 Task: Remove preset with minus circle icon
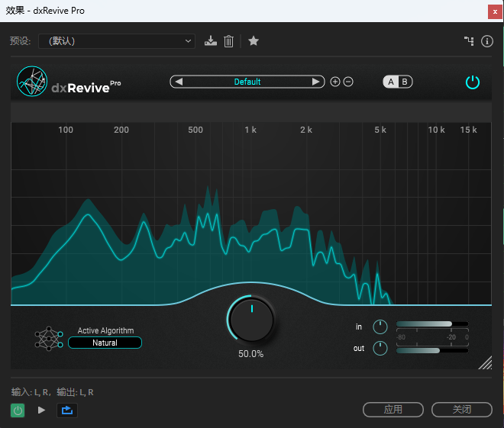pyautogui.click(x=348, y=82)
